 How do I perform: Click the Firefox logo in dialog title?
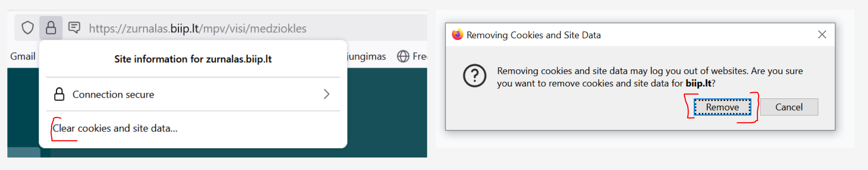pyautogui.click(x=457, y=35)
